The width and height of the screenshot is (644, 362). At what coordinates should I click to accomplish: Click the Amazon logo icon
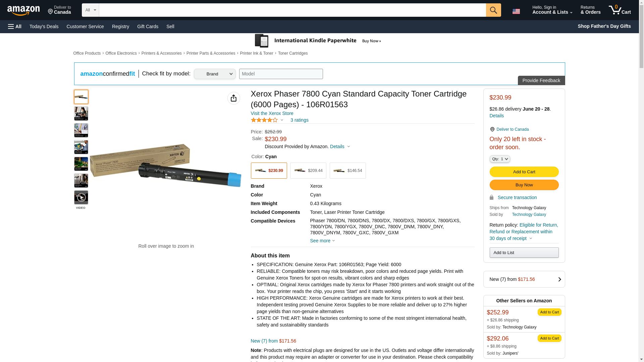pyautogui.click(x=23, y=10)
